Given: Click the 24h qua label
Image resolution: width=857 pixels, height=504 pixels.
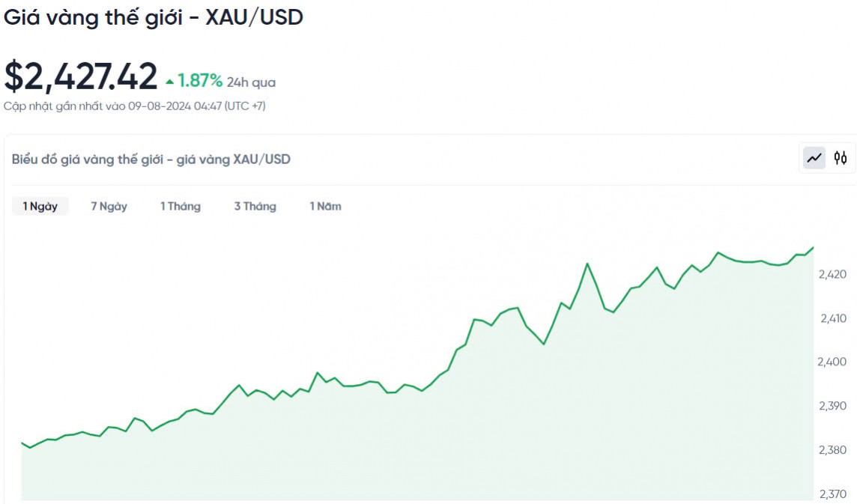Looking at the screenshot, I should click(x=251, y=82).
